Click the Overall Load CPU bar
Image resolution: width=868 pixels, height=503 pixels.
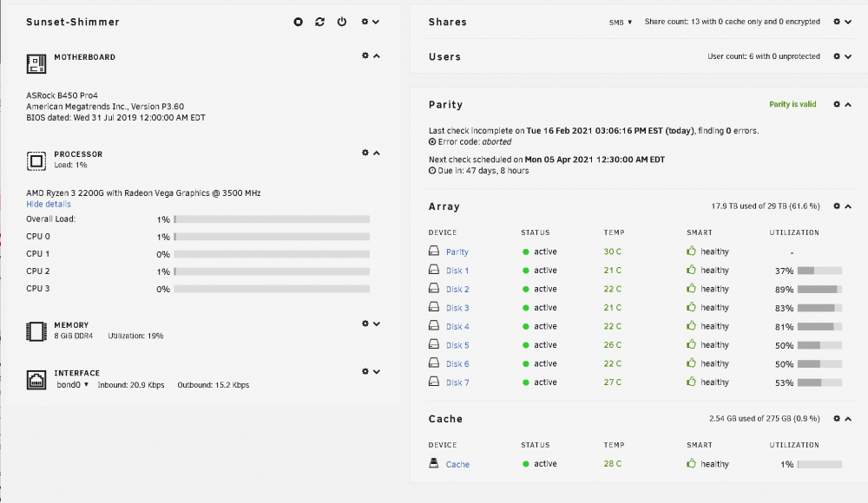[271, 219]
